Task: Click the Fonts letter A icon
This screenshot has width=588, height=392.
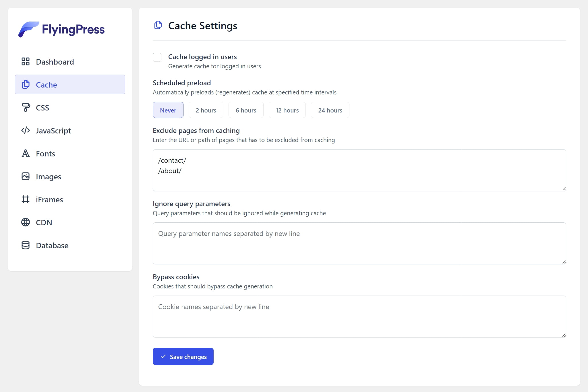Action: [x=26, y=153]
